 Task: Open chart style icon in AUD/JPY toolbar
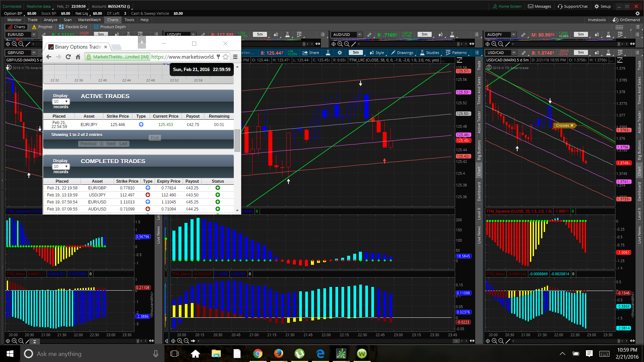pos(597,35)
